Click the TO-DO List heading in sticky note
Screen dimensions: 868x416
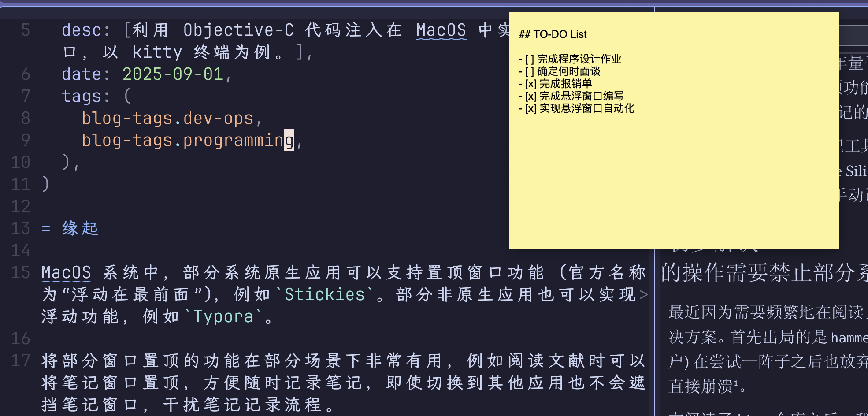point(553,34)
